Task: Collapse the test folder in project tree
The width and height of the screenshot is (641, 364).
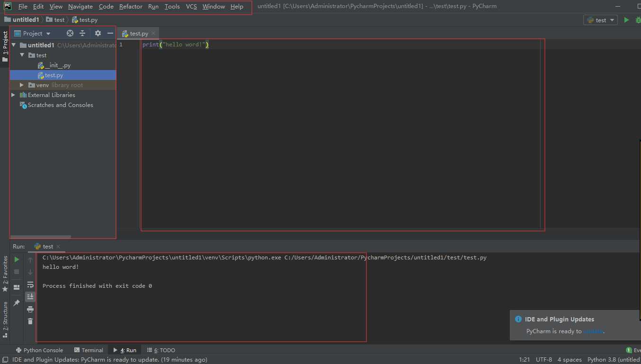Action: [22, 55]
